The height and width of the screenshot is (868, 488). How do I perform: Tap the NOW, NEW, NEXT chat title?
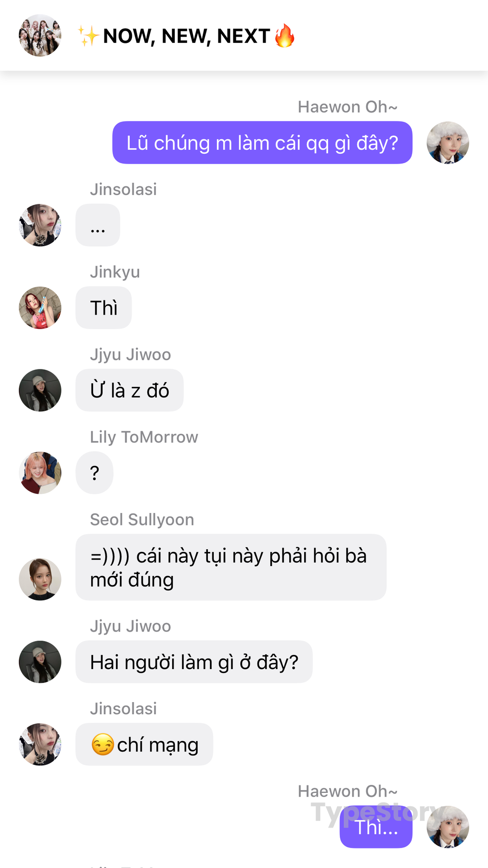click(x=186, y=36)
